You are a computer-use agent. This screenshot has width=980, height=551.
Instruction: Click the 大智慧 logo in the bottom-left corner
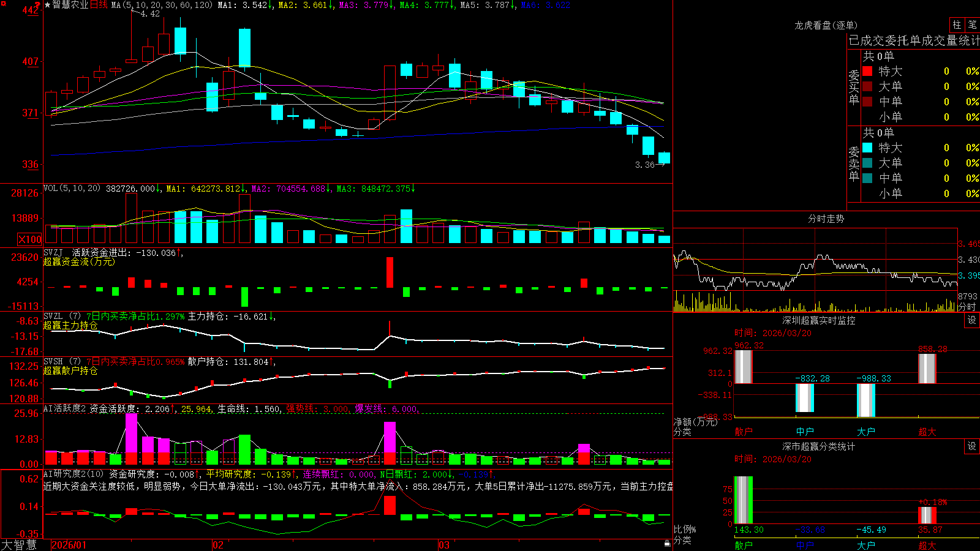pos(19,545)
